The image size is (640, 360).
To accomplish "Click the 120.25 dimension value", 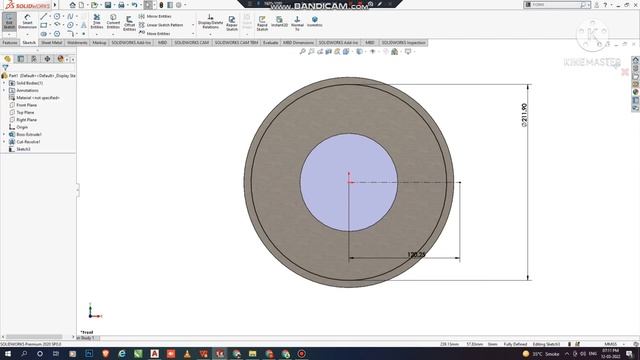I will (x=416, y=254).
